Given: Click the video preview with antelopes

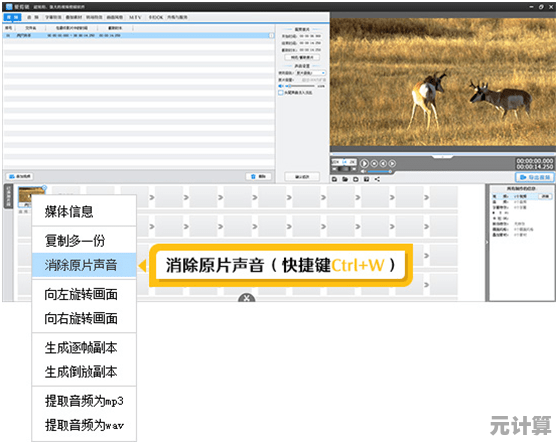Looking at the screenshot, I should click(442, 81).
